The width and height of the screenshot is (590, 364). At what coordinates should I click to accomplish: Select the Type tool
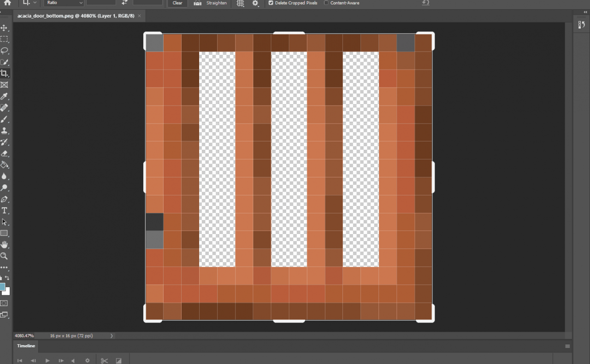4,211
